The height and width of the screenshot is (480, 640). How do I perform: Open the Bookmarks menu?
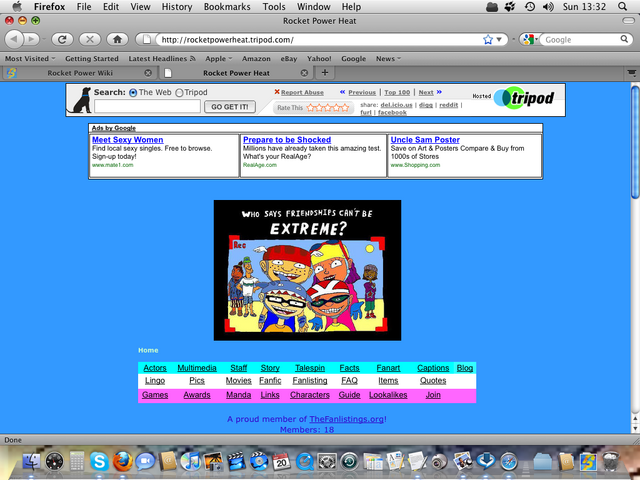pos(227,7)
